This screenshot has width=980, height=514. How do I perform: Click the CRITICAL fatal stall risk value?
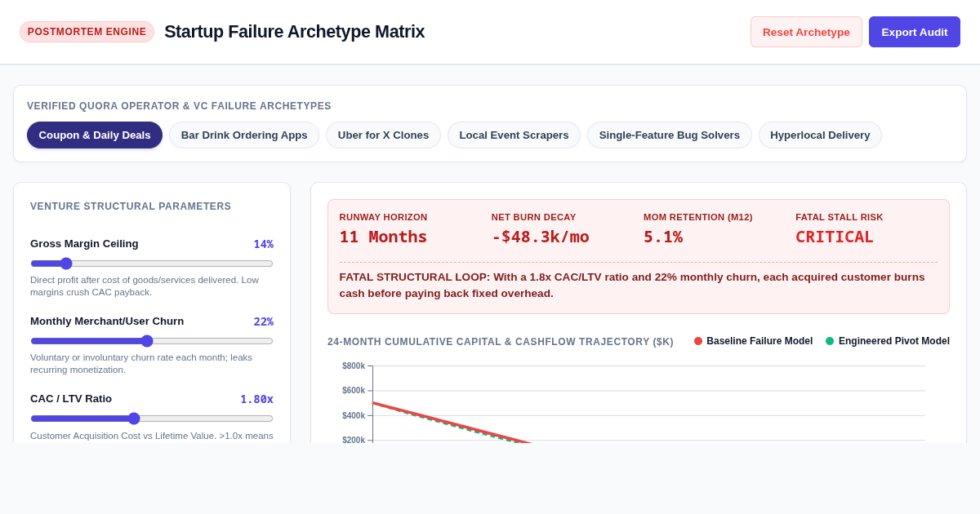834,237
